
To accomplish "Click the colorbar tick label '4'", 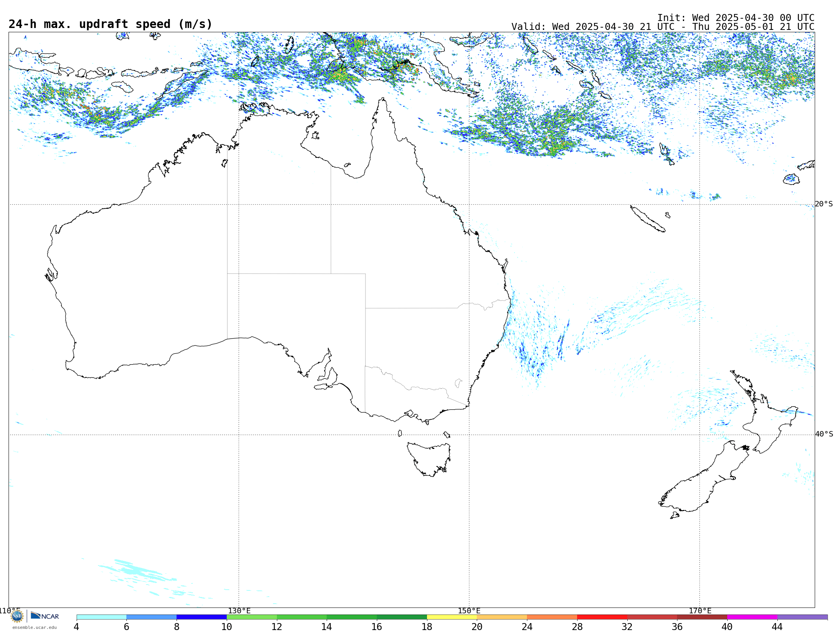I will click(77, 627).
